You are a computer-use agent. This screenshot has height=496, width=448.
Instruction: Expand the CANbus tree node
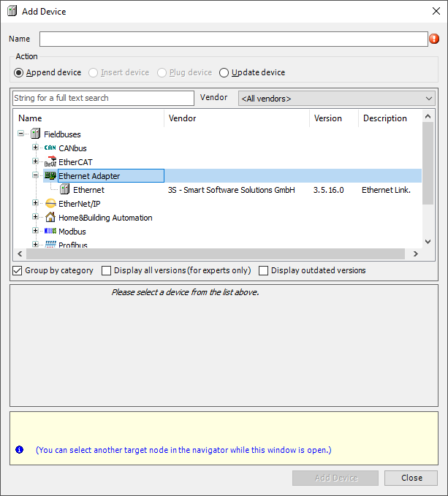pyautogui.click(x=35, y=148)
